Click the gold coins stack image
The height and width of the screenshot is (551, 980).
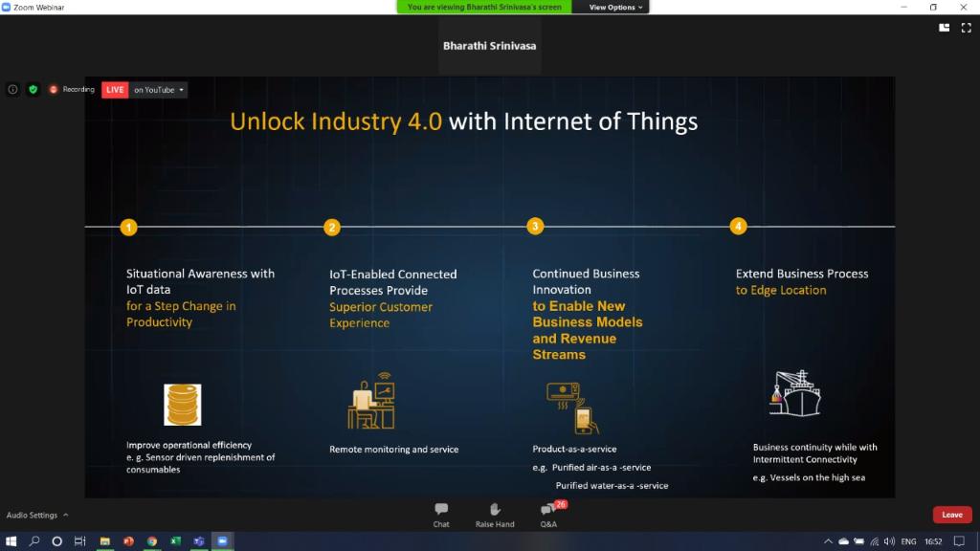pos(183,405)
